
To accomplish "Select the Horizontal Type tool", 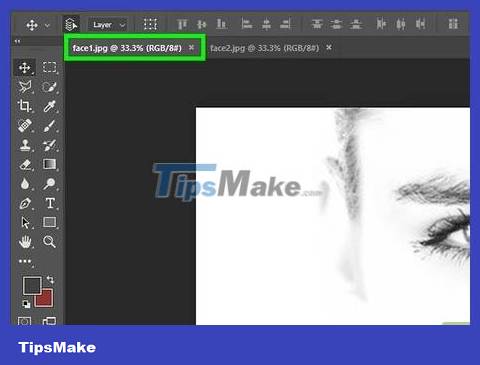I will coord(50,203).
